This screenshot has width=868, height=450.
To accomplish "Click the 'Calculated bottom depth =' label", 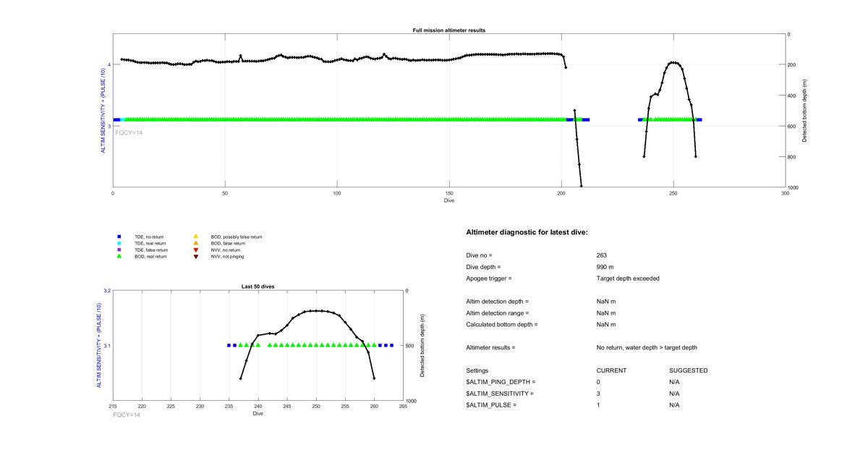I will (x=503, y=325).
